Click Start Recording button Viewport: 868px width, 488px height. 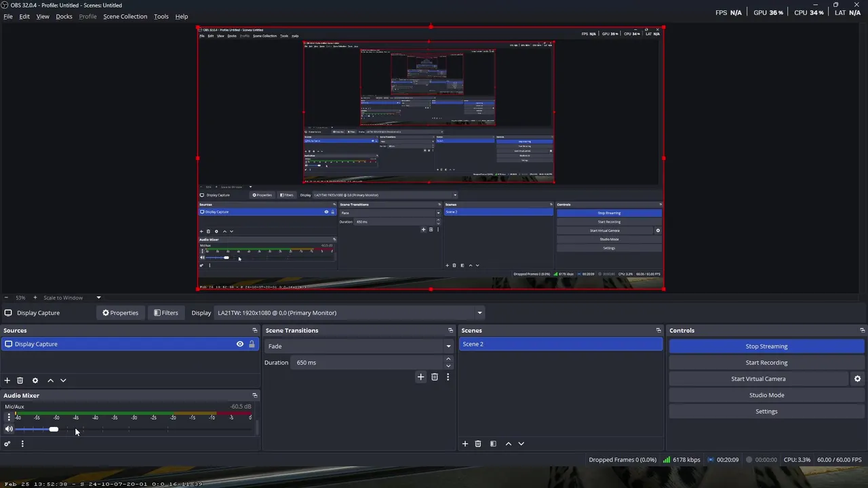click(766, 363)
